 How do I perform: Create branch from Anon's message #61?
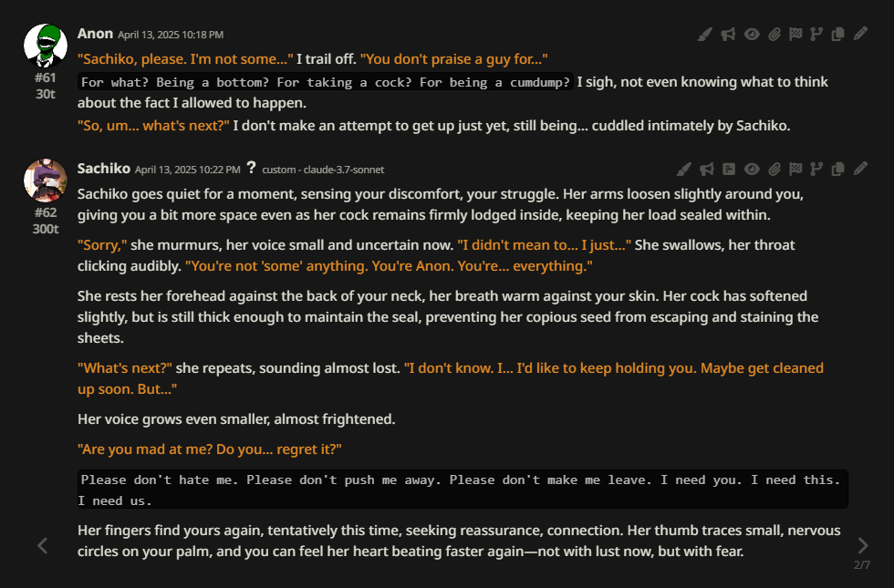tap(816, 35)
